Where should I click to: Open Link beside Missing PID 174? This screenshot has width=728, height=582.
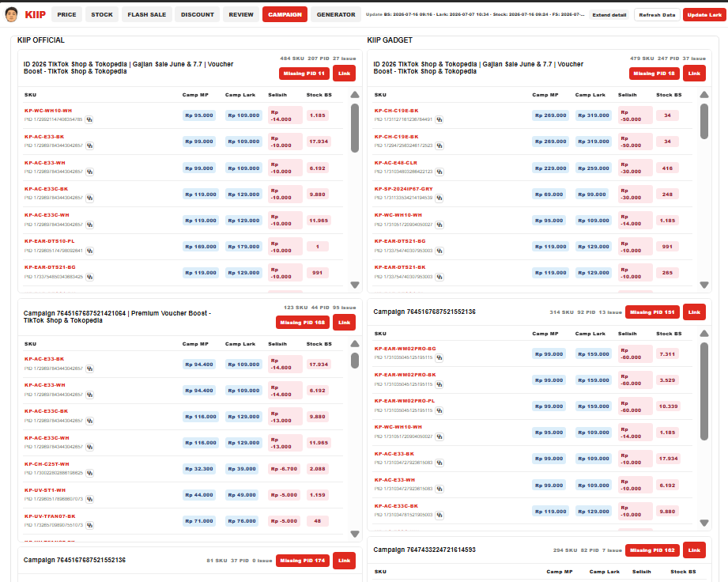[344, 561]
